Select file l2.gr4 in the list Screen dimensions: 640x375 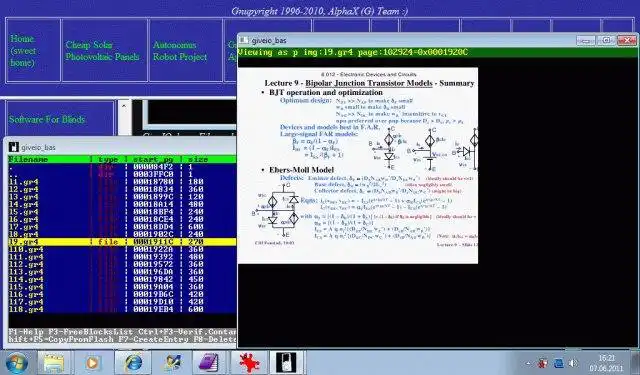point(24,189)
